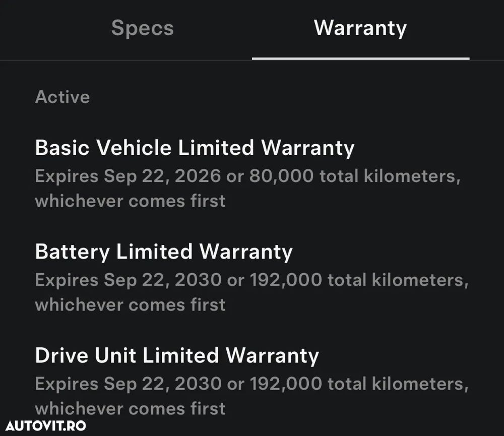Click "Expires" in the Battery warranty description

pyautogui.click(x=67, y=280)
